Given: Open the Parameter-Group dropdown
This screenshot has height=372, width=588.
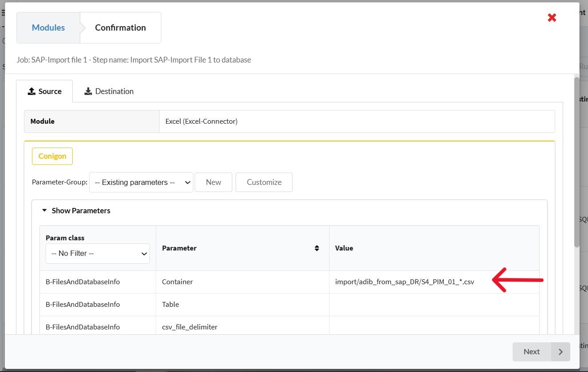Looking at the screenshot, I should pos(141,182).
